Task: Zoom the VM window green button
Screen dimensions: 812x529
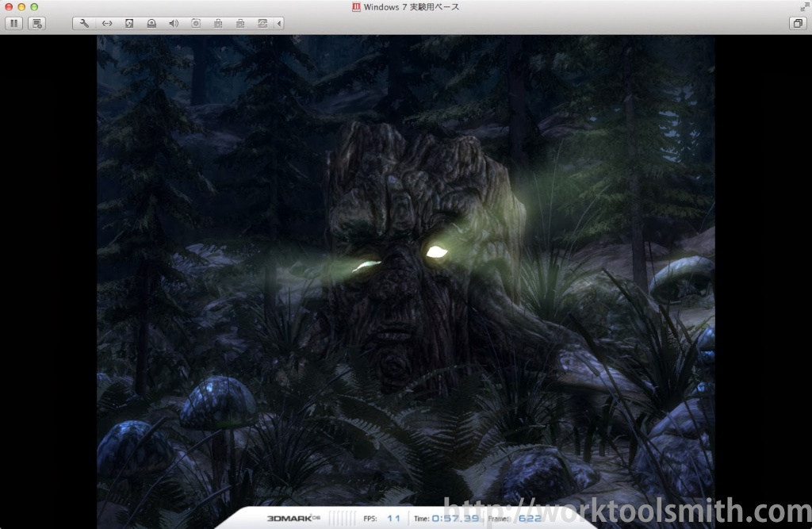Action: pos(34,6)
